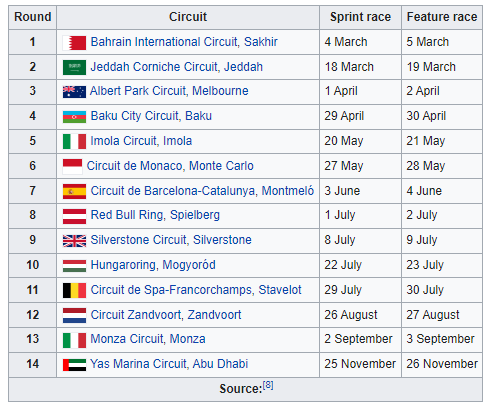Open the Circuit Zandvoort link
Screen dimensions: 491x411
click(136, 315)
